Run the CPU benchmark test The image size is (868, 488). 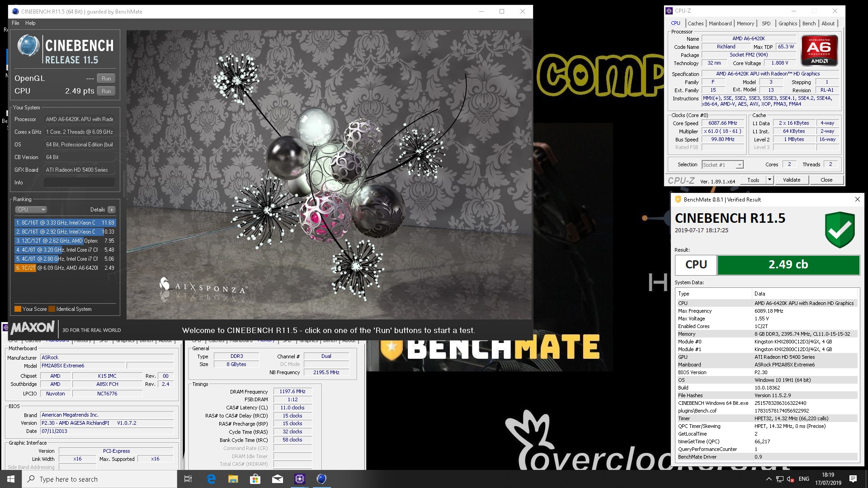(106, 91)
